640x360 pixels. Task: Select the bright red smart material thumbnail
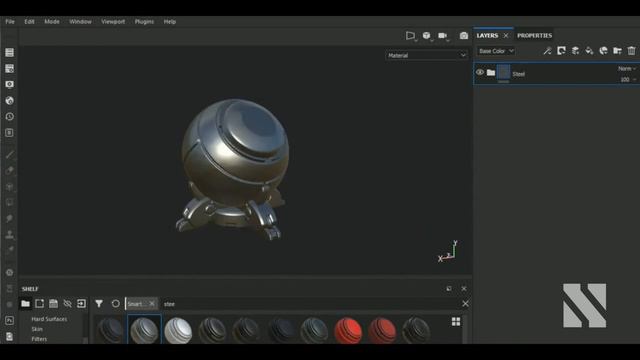(x=348, y=330)
